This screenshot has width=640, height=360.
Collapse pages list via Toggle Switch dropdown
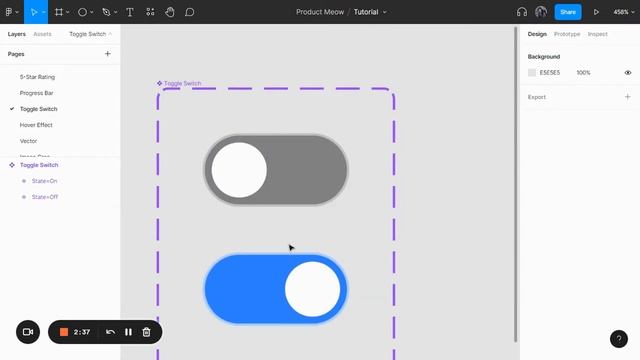pos(90,34)
